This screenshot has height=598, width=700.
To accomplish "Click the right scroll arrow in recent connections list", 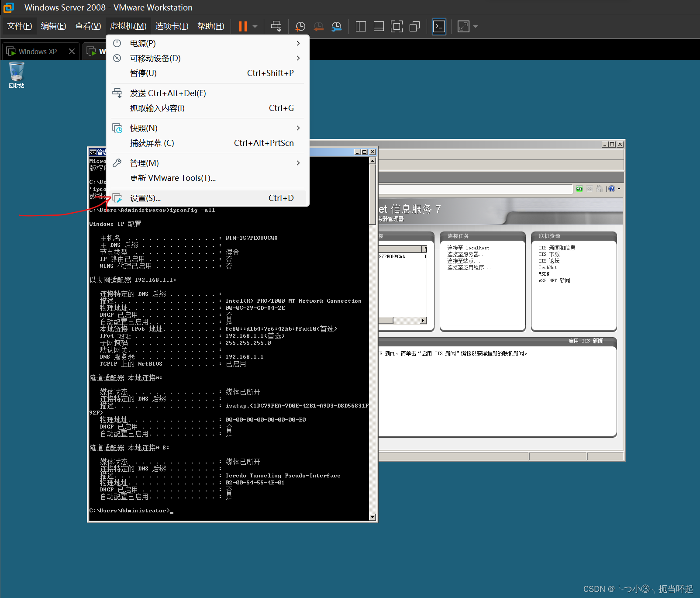I will (423, 321).
